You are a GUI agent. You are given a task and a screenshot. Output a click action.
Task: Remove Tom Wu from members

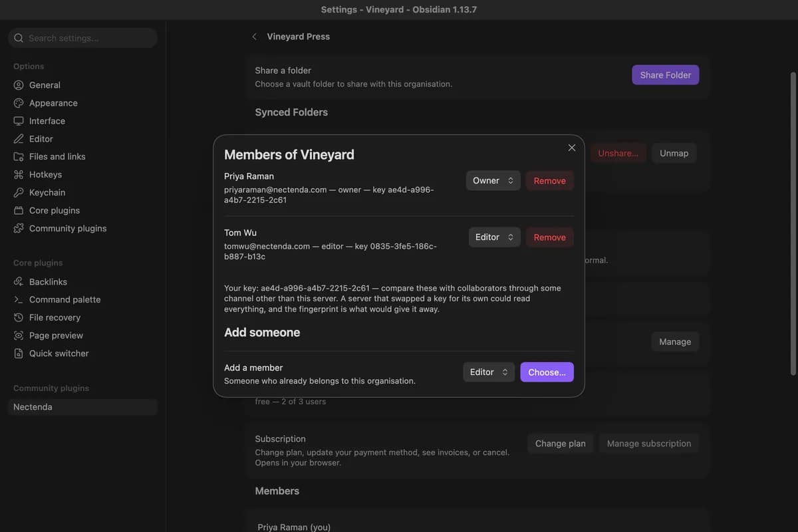click(x=550, y=237)
